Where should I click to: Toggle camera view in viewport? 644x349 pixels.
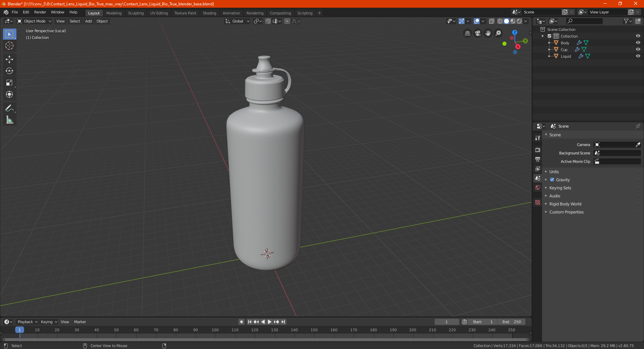pos(478,33)
